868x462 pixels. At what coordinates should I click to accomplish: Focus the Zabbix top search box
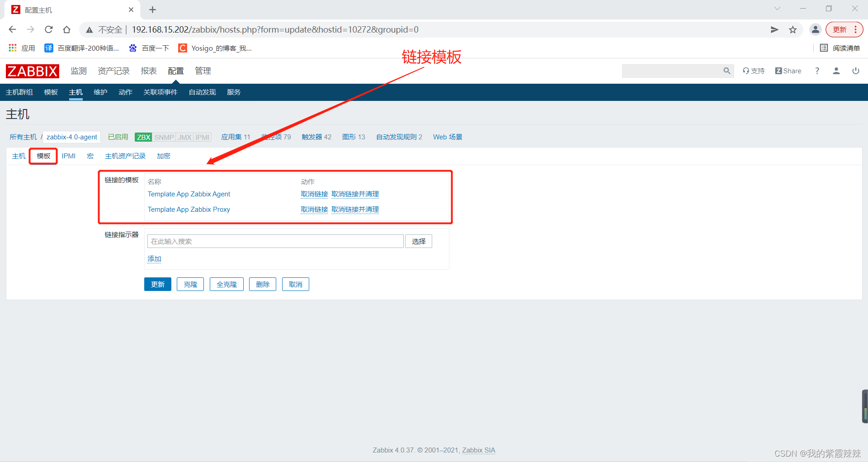tap(671, 71)
